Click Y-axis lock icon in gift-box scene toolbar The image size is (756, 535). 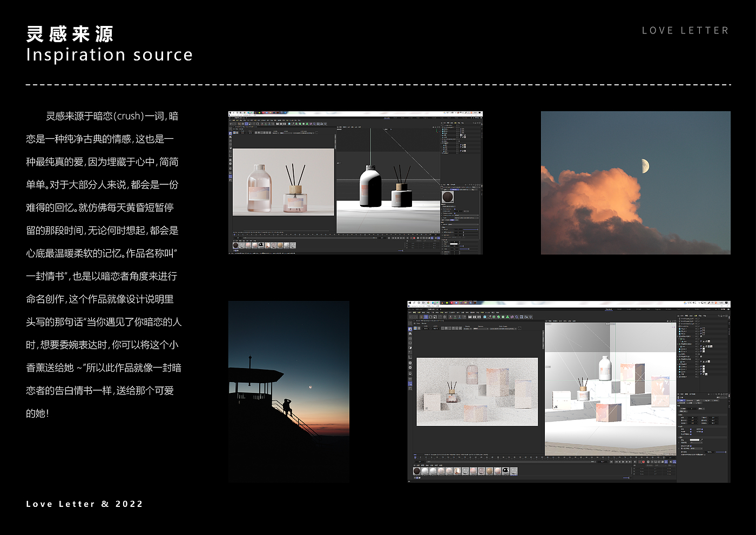pos(455,317)
